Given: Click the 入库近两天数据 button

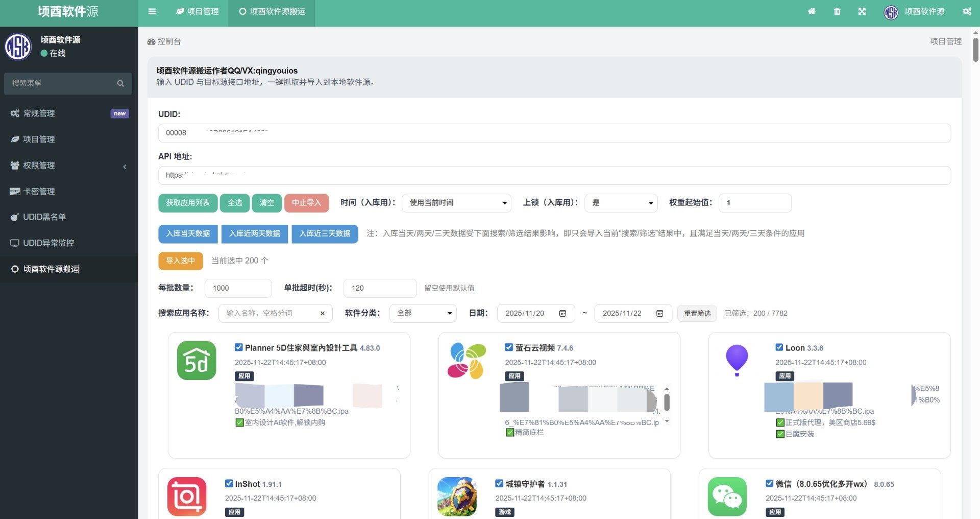Looking at the screenshot, I should [x=255, y=234].
